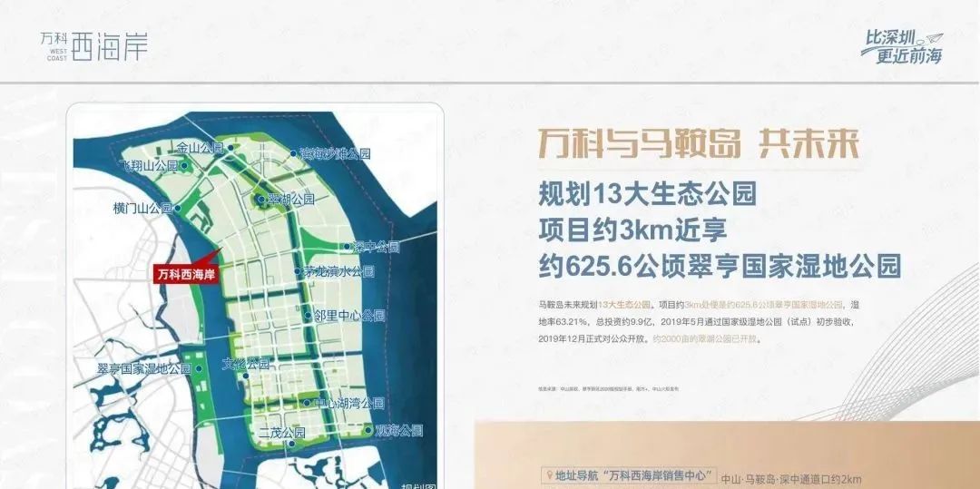This screenshot has width=980, height=489.
Task: Select the 二茂公园 map marker dot
Action: [x=290, y=444]
